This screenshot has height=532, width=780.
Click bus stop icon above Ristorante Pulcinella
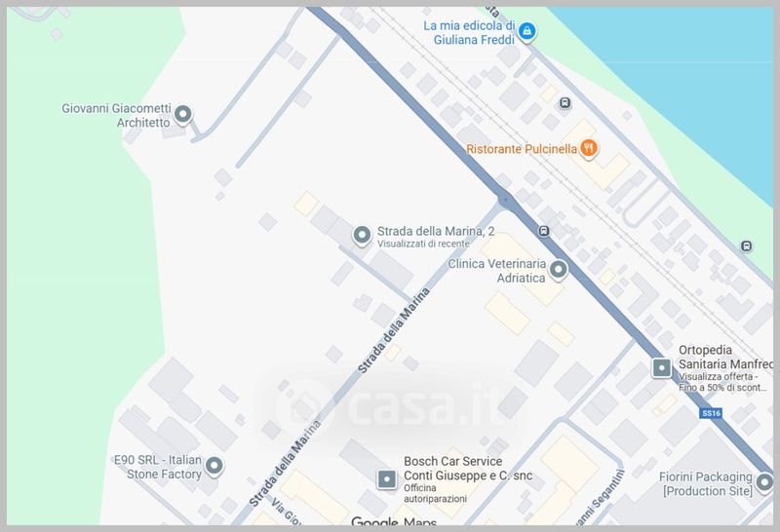[x=565, y=103]
